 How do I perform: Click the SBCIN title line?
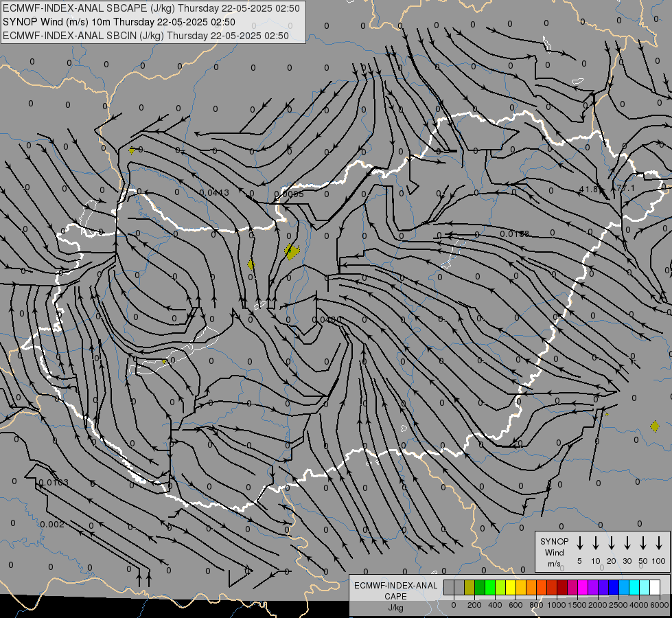click(146, 36)
